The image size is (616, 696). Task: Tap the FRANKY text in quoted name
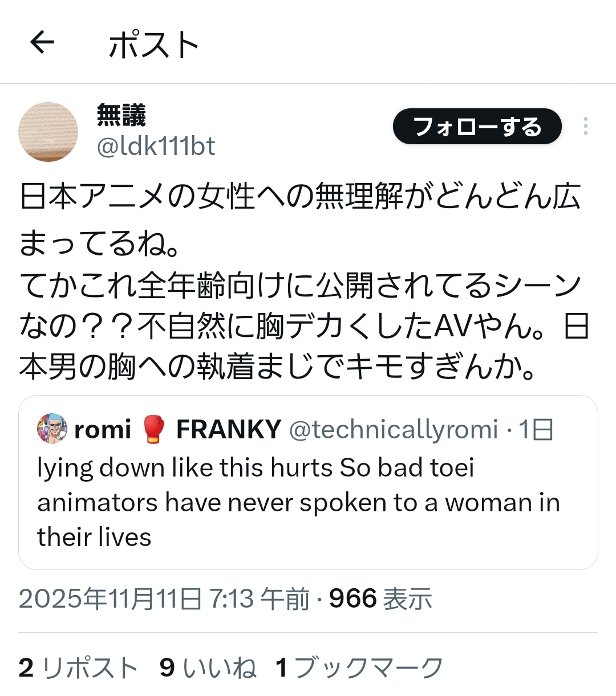(228, 429)
